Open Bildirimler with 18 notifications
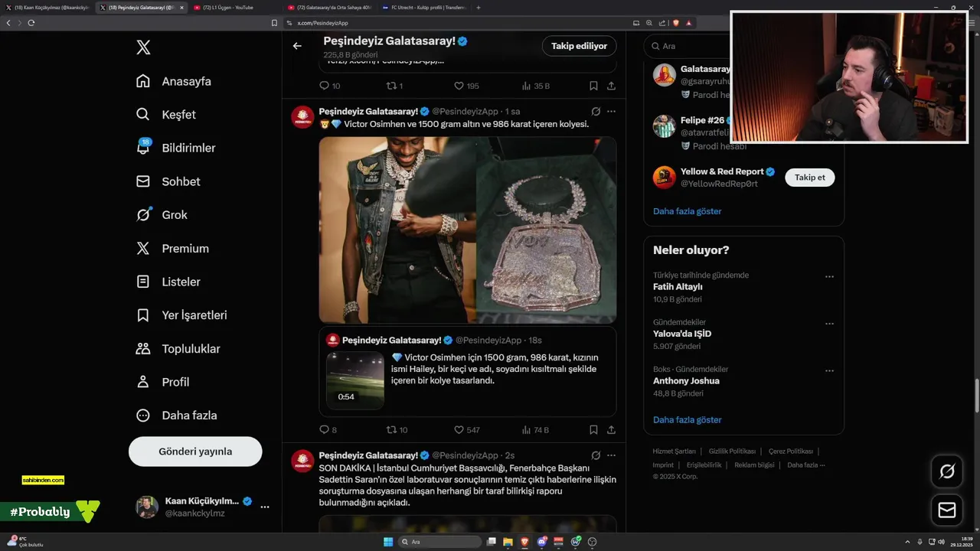Viewport: 980px width, 551px height. pos(175,148)
